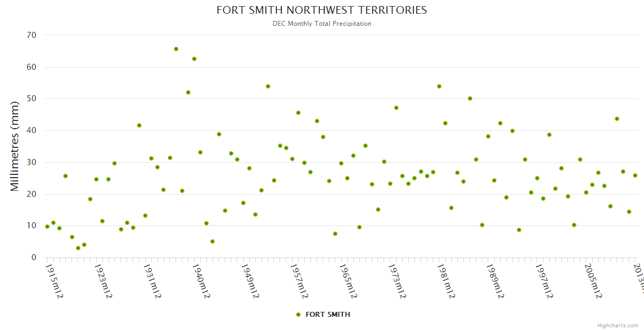The height and width of the screenshot is (330, 644).
Task: Click the 70 y-axis tick label
Action: 31,35
